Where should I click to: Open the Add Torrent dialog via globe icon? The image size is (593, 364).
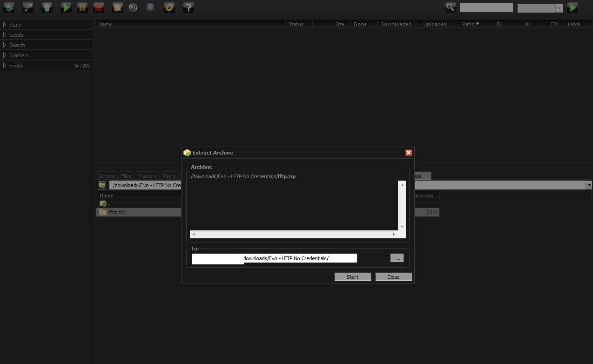[8, 7]
